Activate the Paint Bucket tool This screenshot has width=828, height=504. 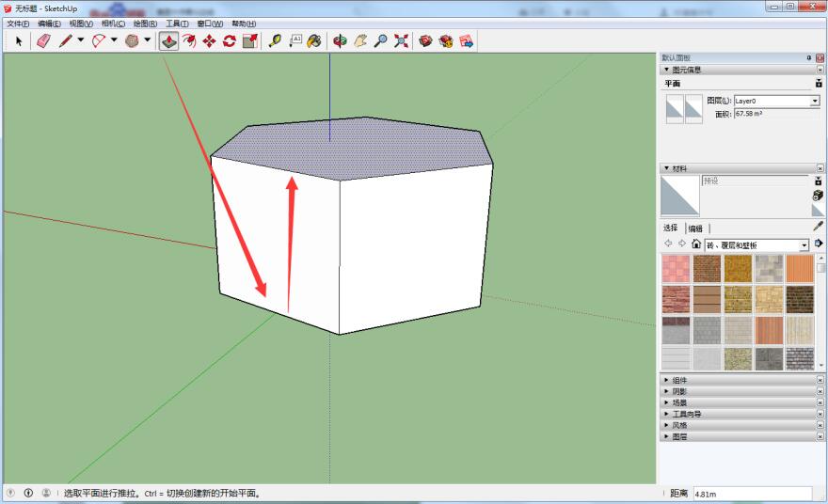click(314, 40)
